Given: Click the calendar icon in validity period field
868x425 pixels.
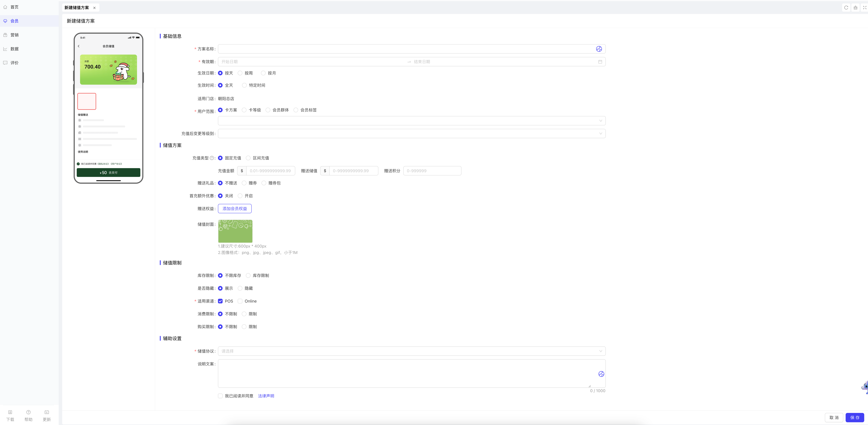Looking at the screenshot, I should pyautogui.click(x=600, y=62).
